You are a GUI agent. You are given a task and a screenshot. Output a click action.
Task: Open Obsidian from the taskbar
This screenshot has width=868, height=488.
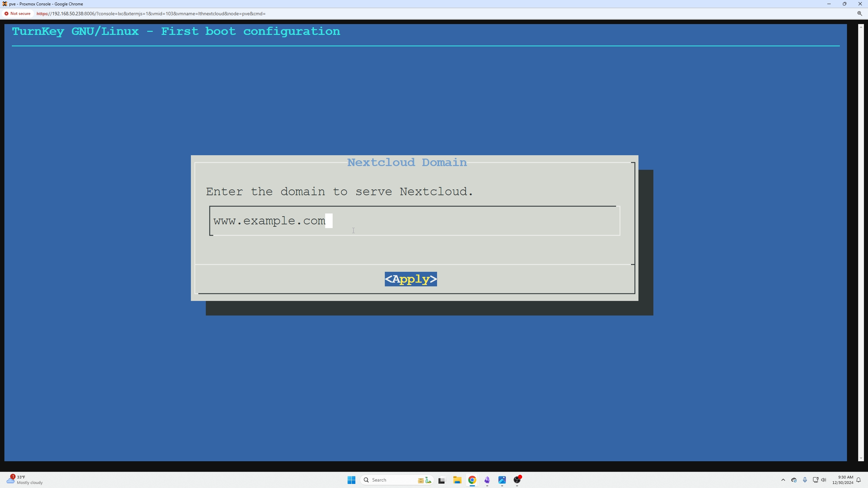tap(487, 480)
